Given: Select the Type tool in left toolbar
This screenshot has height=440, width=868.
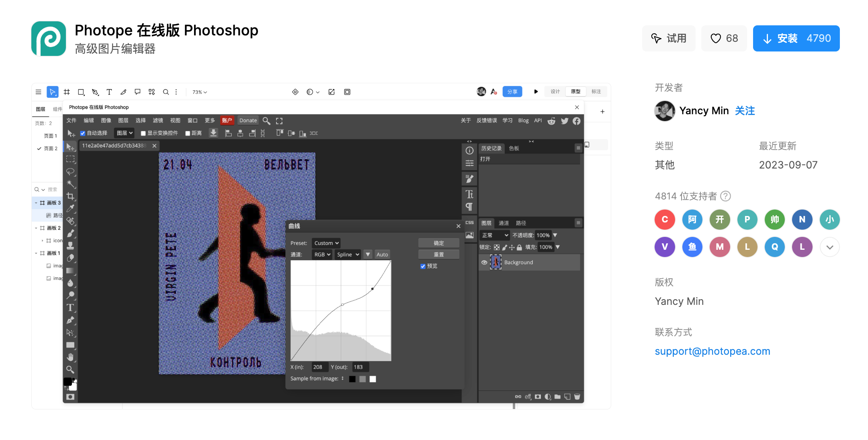Looking at the screenshot, I should pos(70,308).
